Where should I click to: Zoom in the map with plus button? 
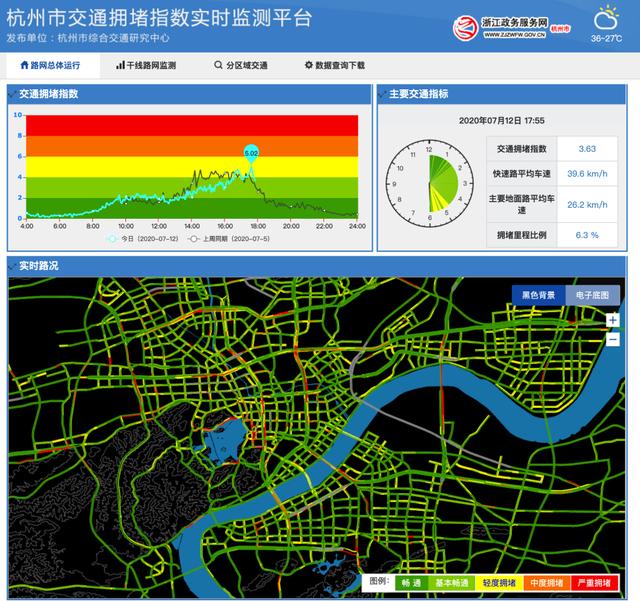612,320
